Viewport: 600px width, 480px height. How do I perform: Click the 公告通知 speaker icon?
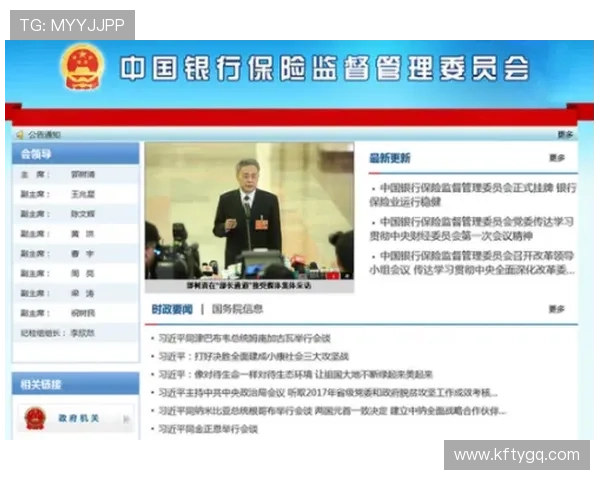(x=20, y=135)
